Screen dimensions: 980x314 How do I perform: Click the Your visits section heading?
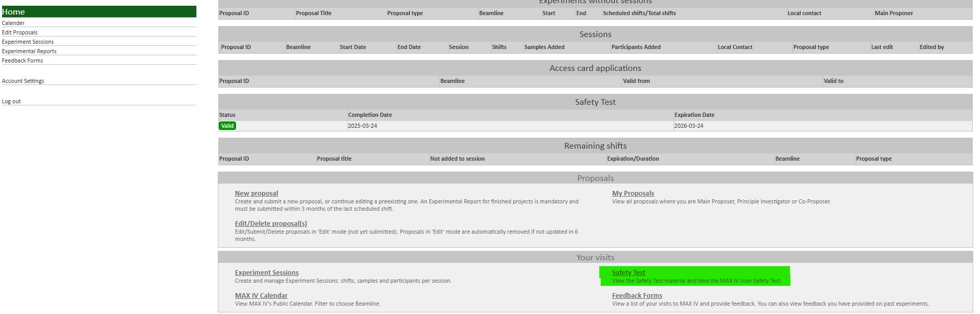[x=596, y=258]
